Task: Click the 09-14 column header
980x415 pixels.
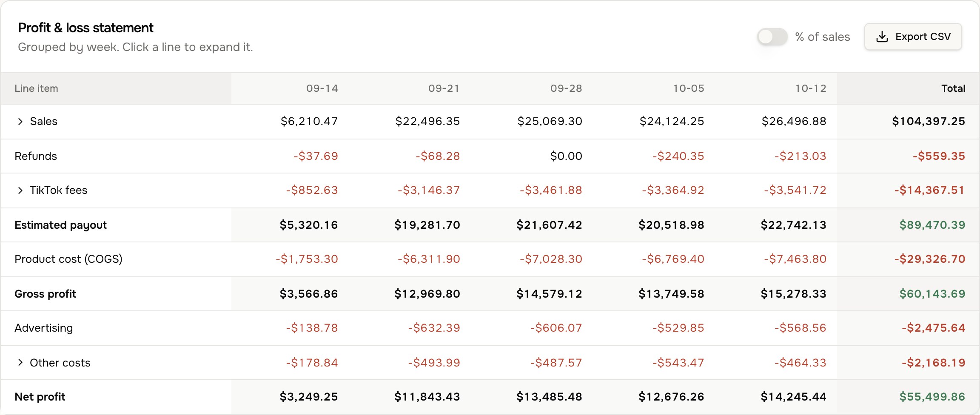Action: (322, 88)
